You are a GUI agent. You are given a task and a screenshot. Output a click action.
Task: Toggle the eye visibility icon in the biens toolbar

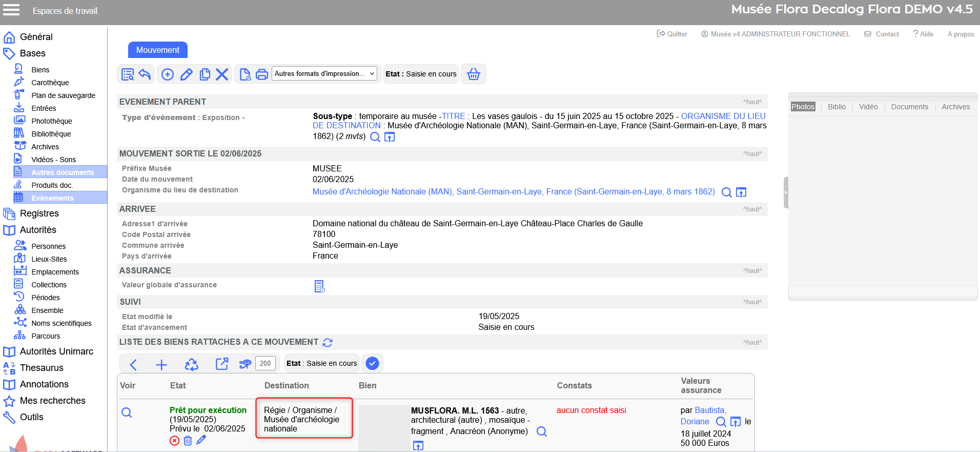coord(246,364)
